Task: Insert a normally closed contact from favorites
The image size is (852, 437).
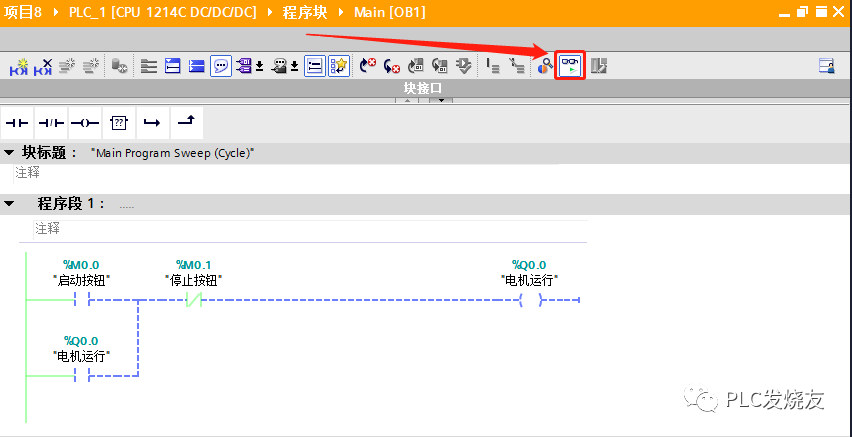Action: pos(51,123)
